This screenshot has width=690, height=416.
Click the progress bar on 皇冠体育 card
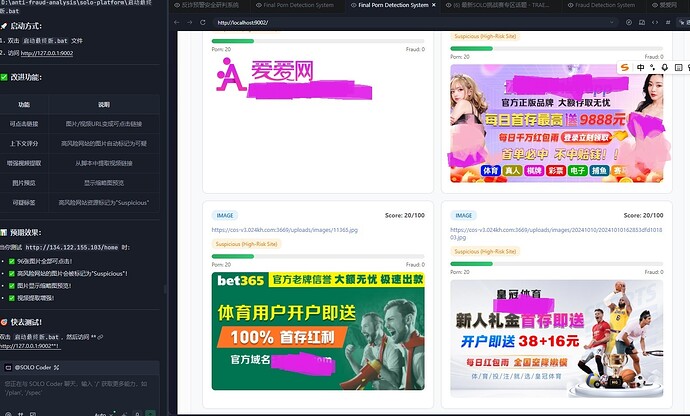(x=557, y=264)
